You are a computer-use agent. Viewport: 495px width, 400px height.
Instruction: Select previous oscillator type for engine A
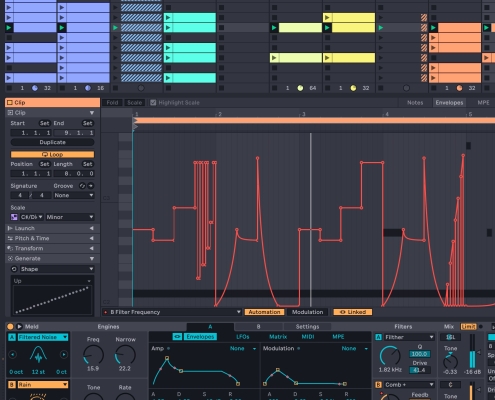pos(13,354)
